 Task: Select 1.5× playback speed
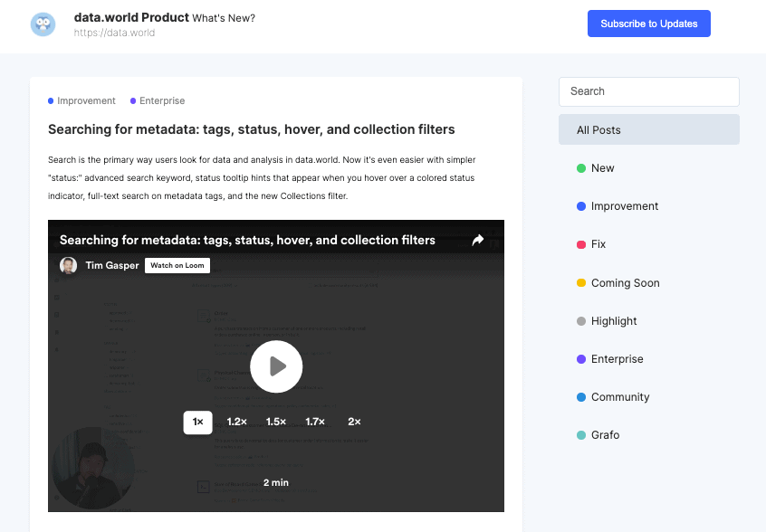click(x=276, y=423)
